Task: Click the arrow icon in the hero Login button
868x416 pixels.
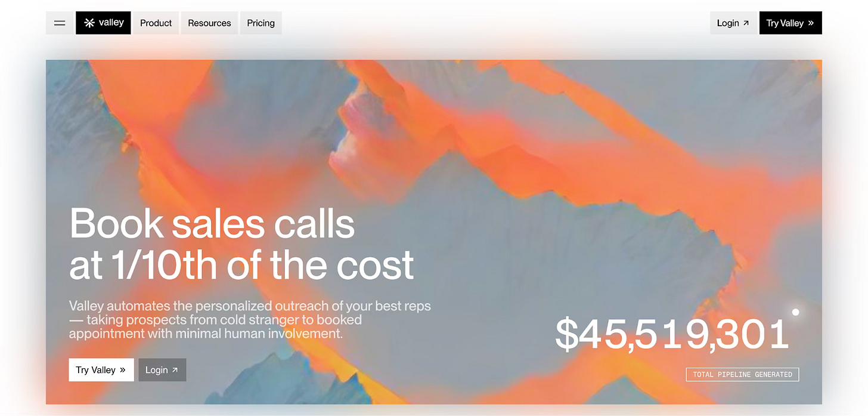Action: (x=175, y=370)
